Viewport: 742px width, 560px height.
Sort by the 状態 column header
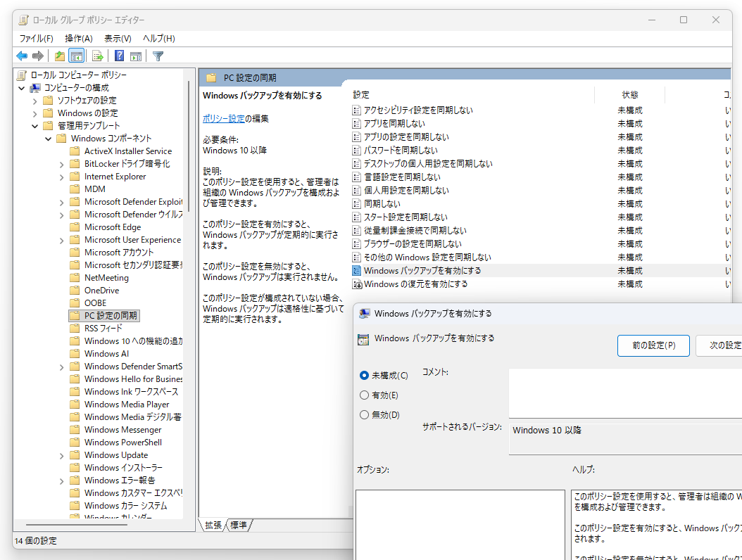pos(630,95)
